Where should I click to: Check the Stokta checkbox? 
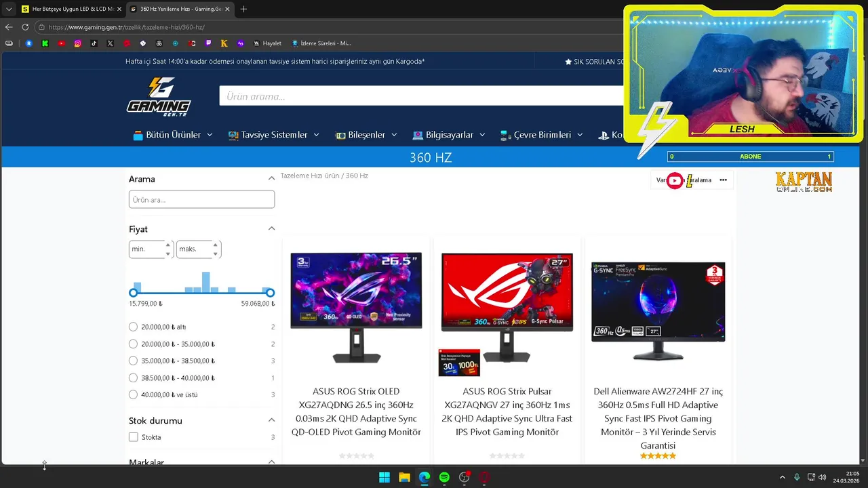(x=133, y=437)
